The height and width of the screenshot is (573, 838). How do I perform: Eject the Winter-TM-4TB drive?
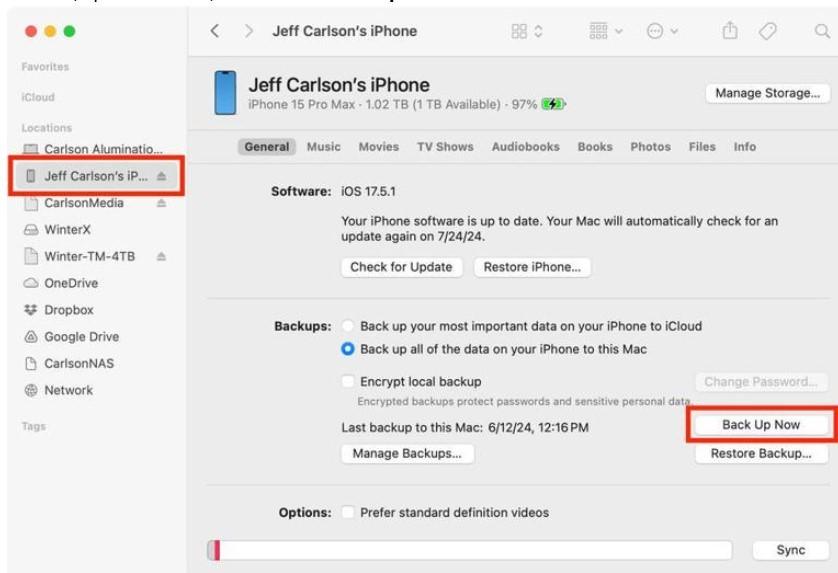coord(162,256)
